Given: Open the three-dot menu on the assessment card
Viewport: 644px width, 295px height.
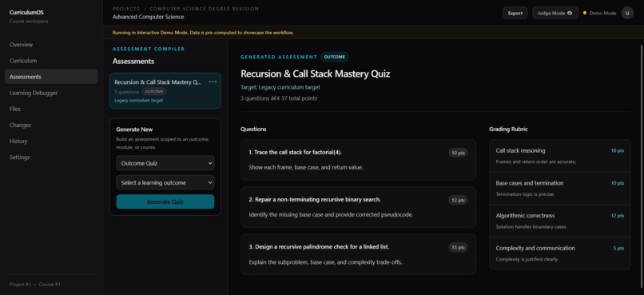Looking at the screenshot, I should click(x=213, y=82).
